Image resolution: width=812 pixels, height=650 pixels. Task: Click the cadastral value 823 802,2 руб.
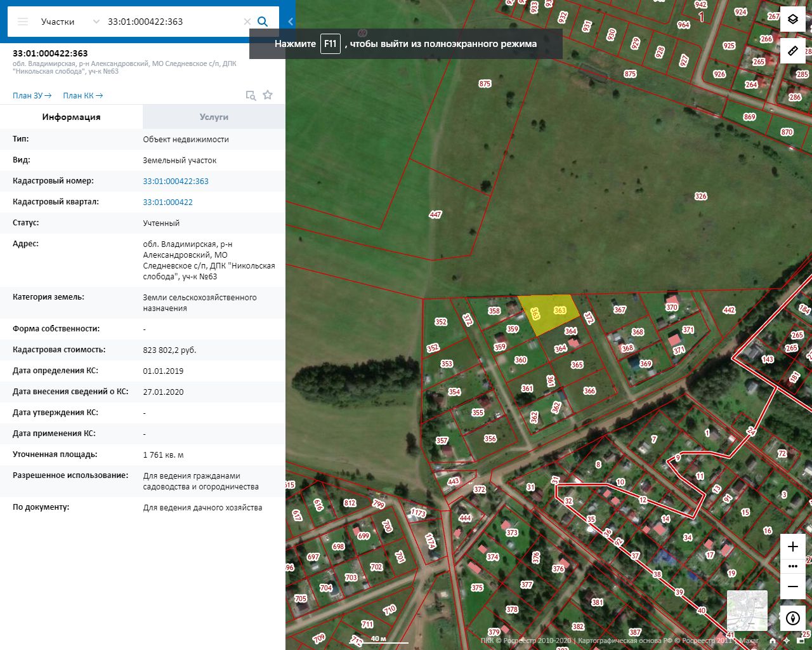169,350
